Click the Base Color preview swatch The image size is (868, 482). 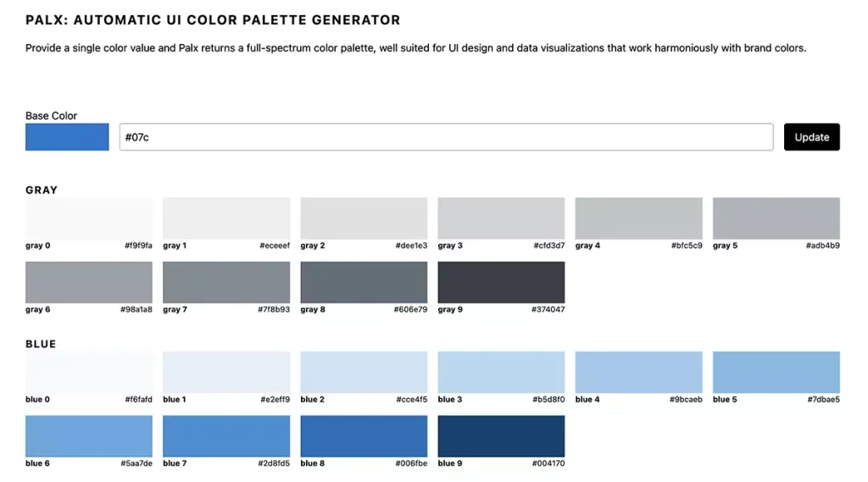click(67, 137)
